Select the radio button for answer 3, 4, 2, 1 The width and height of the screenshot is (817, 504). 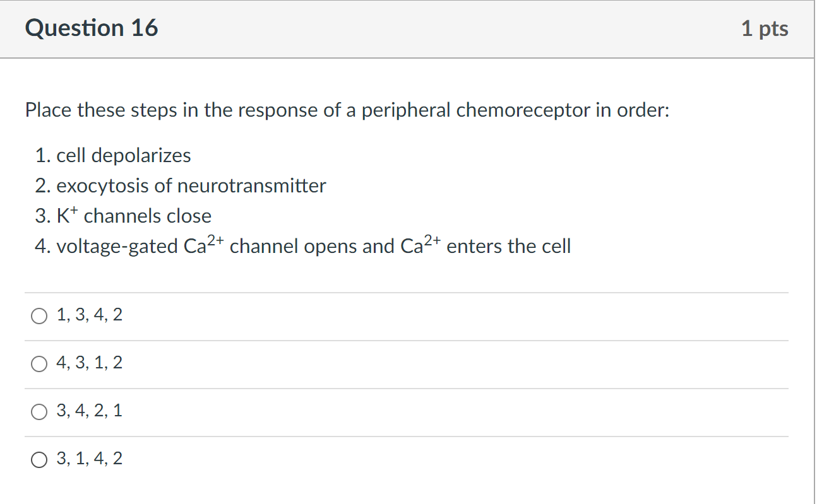tap(39, 411)
